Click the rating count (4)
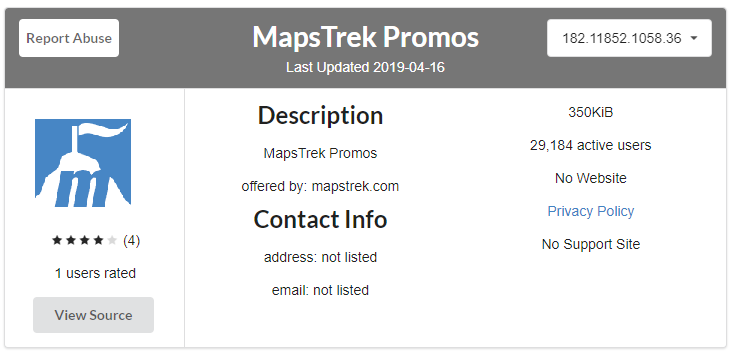 (x=132, y=241)
